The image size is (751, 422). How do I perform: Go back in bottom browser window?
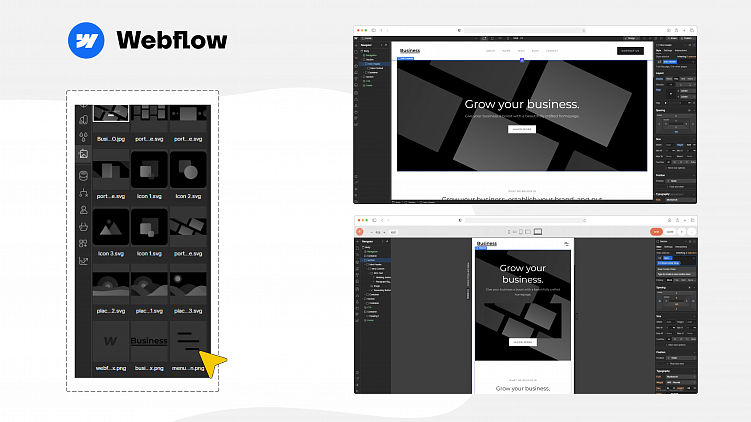point(382,220)
